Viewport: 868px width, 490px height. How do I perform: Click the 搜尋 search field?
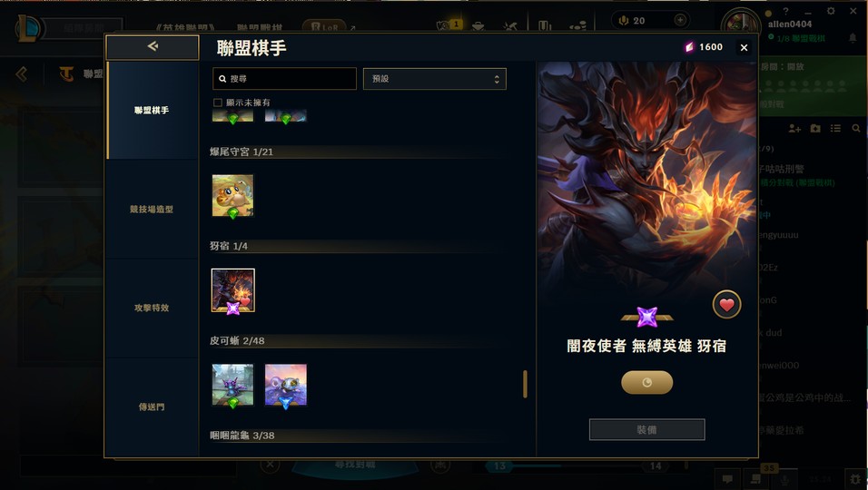(x=284, y=79)
